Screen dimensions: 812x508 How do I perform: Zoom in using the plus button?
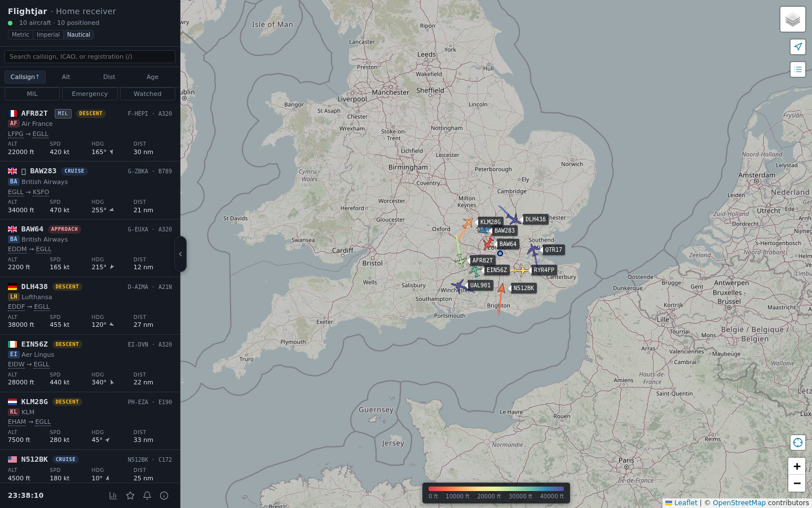tap(797, 466)
